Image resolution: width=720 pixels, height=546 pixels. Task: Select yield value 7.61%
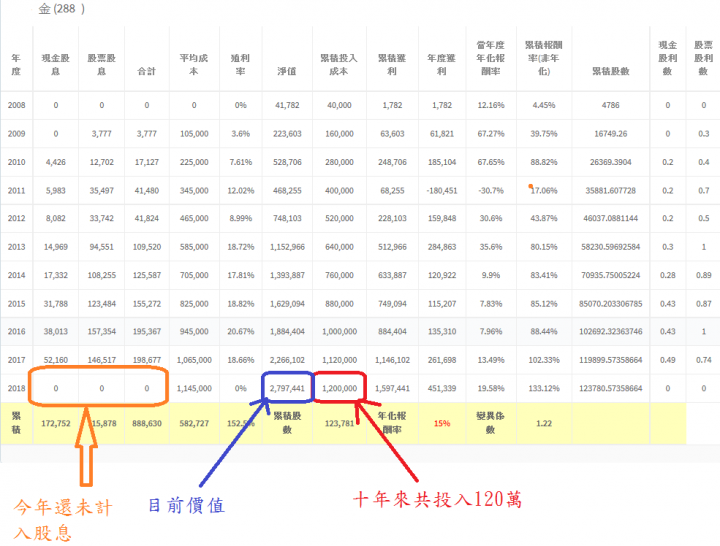pyautogui.click(x=241, y=162)
